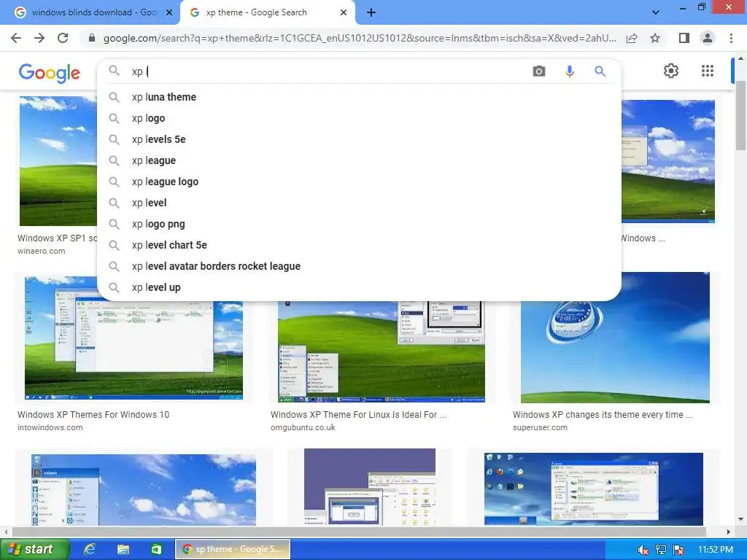Click the taskbar clock 11:52 PM

(716, 550)
